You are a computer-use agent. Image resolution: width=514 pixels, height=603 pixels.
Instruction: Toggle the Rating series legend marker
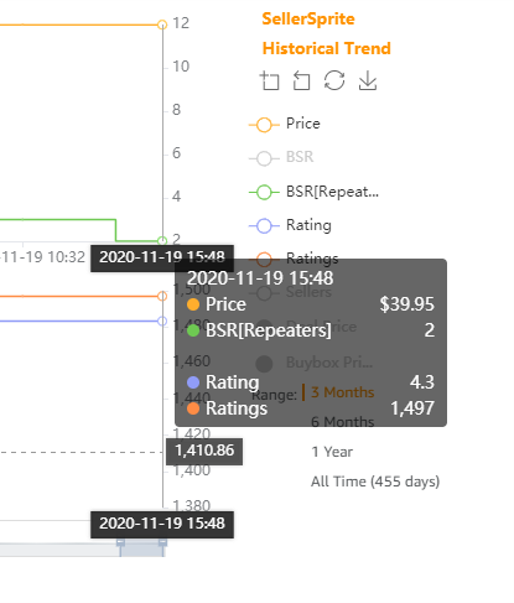coord(264,226)
